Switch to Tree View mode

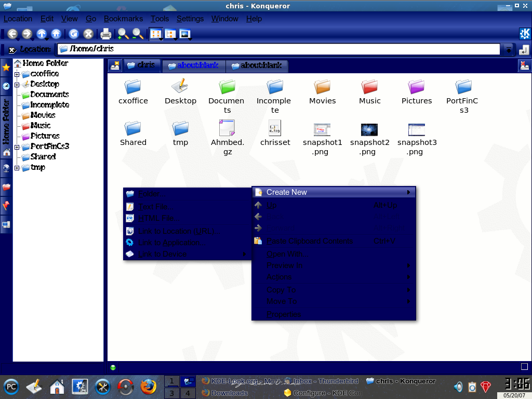click(170, 34)
